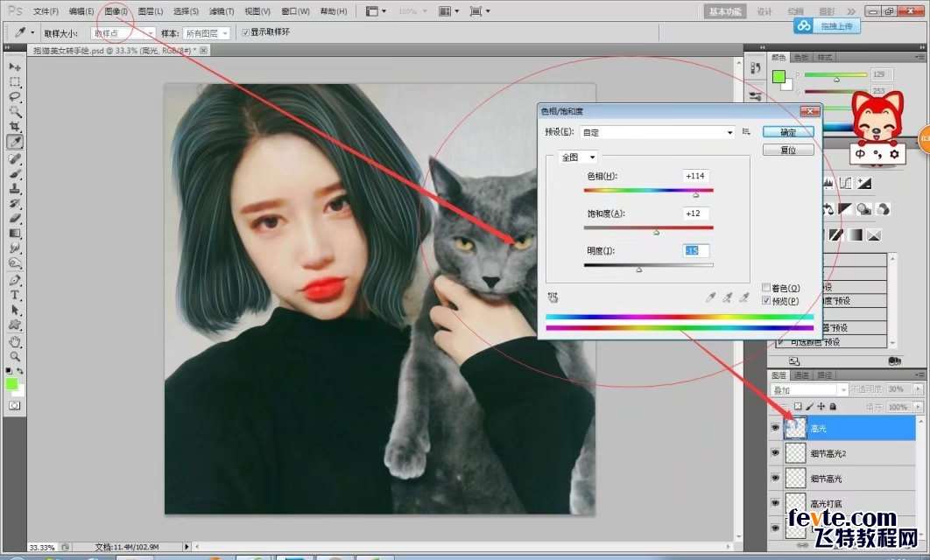The width and height of the screenshot is (930, 560).
Task: Click the 色相 value field showing +114
Action: (695, 176)
